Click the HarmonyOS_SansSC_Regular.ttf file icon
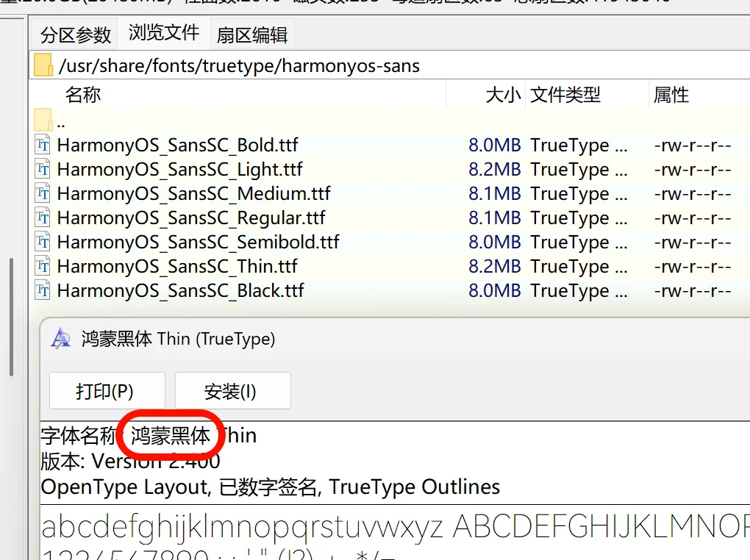This screenshot has height=560, width=750. [x=43, y=218]
